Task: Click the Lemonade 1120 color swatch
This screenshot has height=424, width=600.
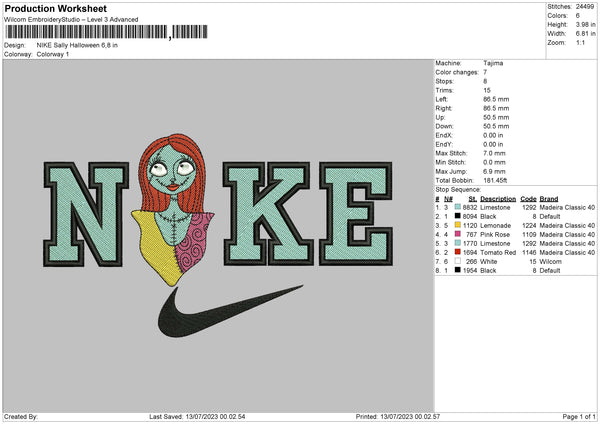Action: click(x=457, y=225)
